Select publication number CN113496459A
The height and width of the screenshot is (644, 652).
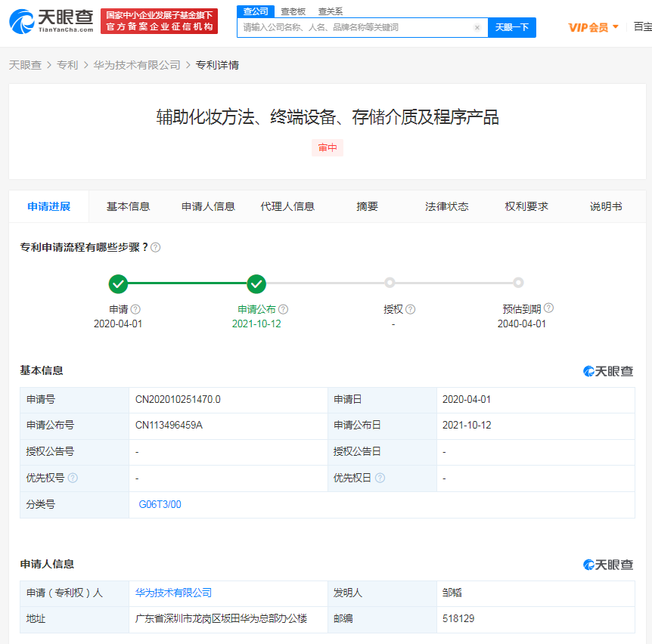tap(169, 425)
